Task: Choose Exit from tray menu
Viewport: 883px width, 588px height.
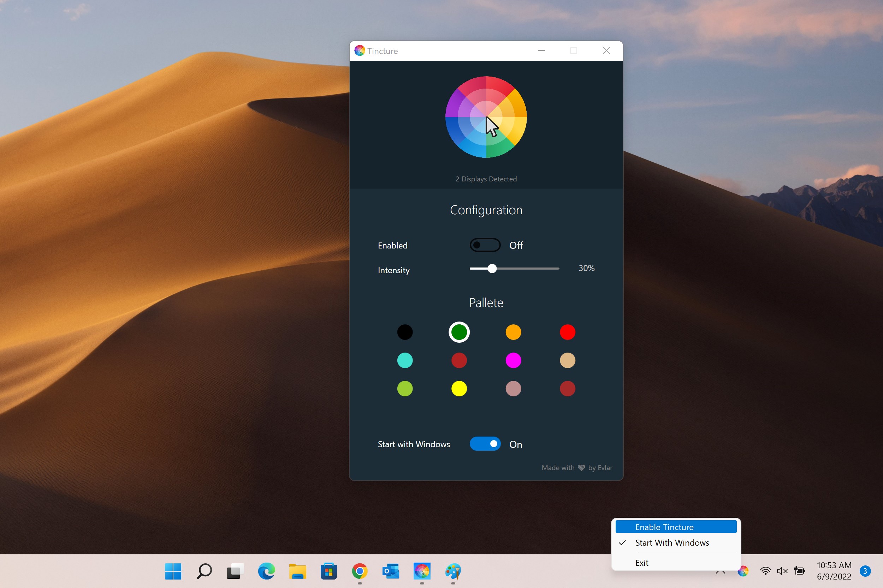Action: [x=642, y=563]
